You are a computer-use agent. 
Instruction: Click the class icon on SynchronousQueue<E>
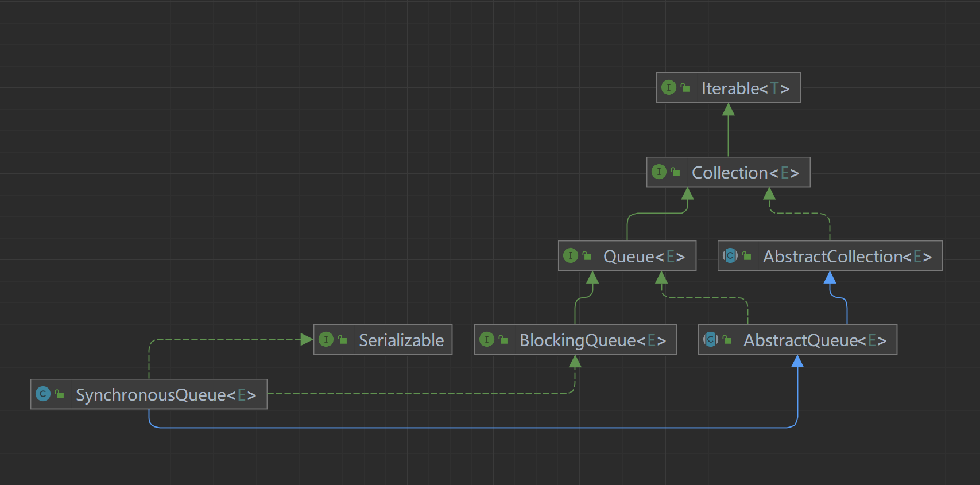coord(42,394)
